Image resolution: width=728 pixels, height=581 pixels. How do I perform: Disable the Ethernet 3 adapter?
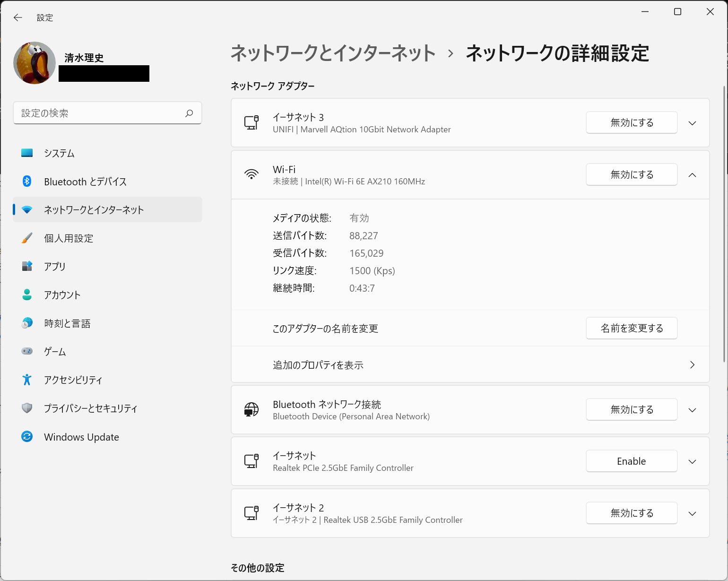(631, 122)
